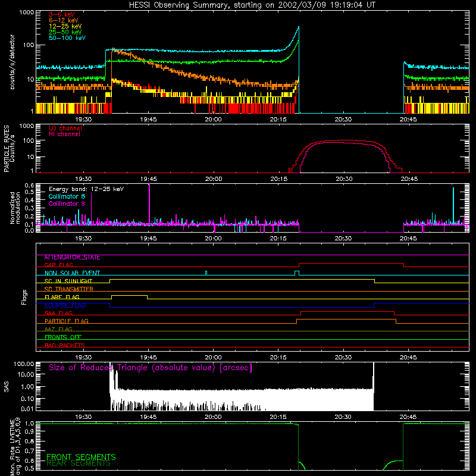Click the PARTICLE_FLAG label

coord(67,321)
